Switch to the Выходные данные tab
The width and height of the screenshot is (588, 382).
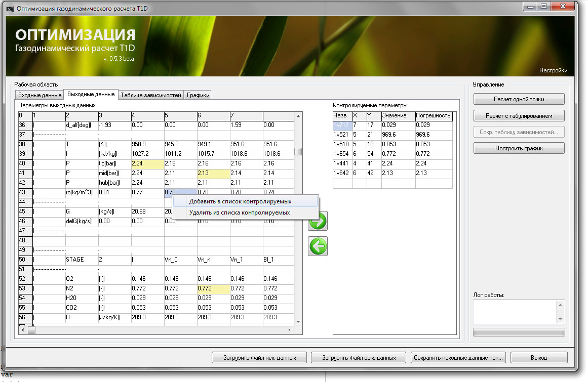pyautogui.click(x=91, y=95)
